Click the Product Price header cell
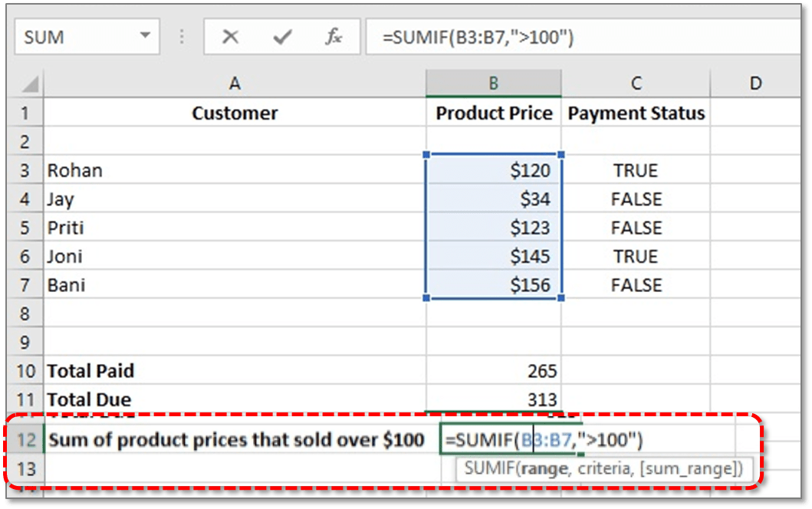812x509 pixels. [494, 113]
